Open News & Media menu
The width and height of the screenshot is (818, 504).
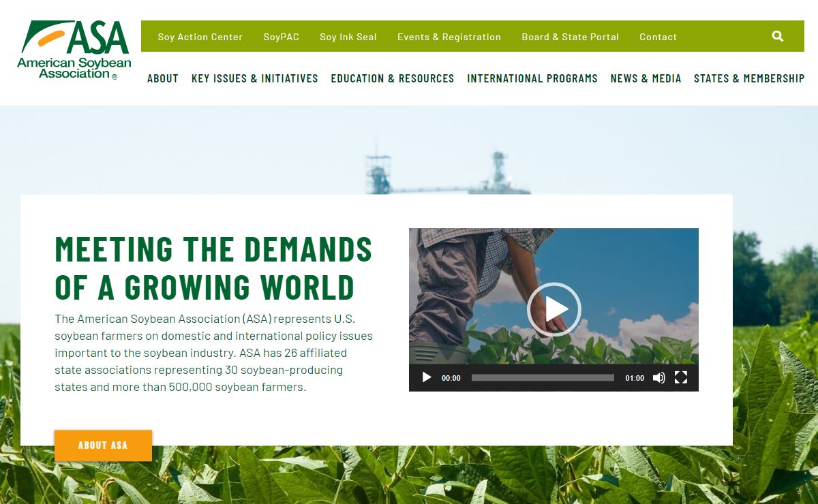coord(646,78)
